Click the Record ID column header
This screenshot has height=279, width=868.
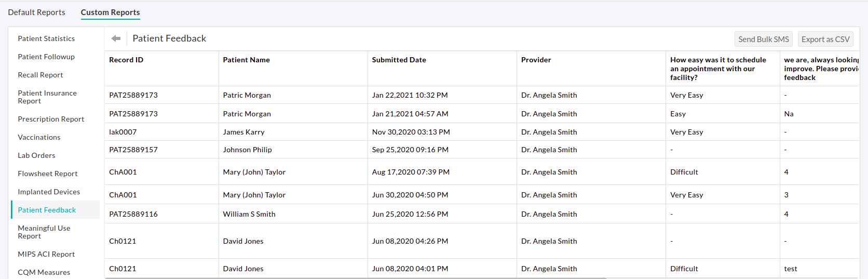pos(126,60)
